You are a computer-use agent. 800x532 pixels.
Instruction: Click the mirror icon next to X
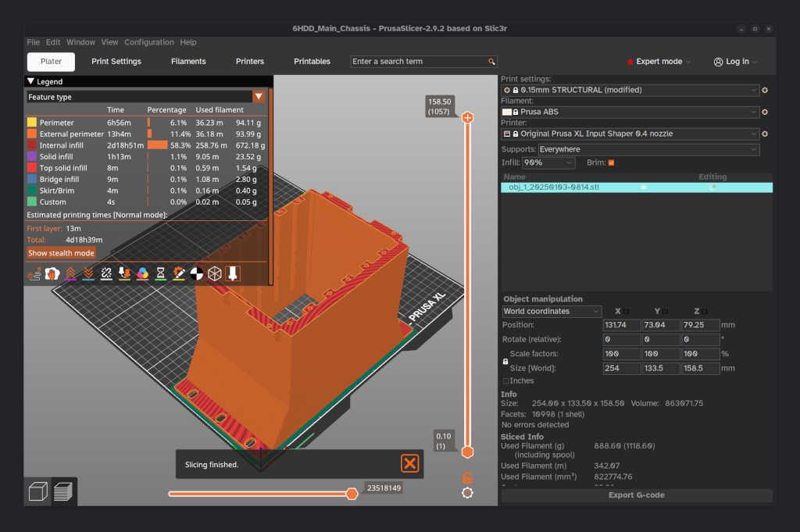(x=627, y=311)
